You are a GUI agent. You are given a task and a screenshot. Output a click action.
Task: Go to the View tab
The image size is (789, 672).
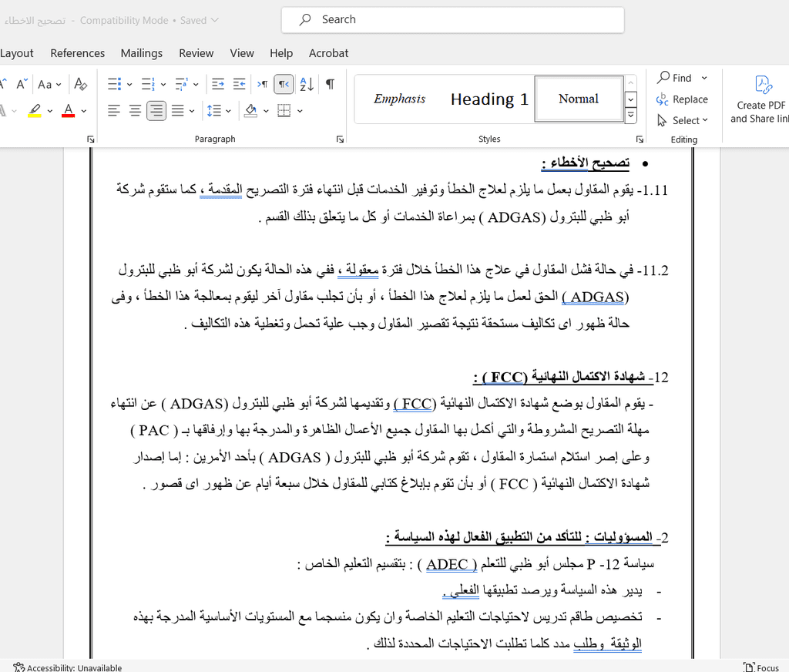click(242, 53)
